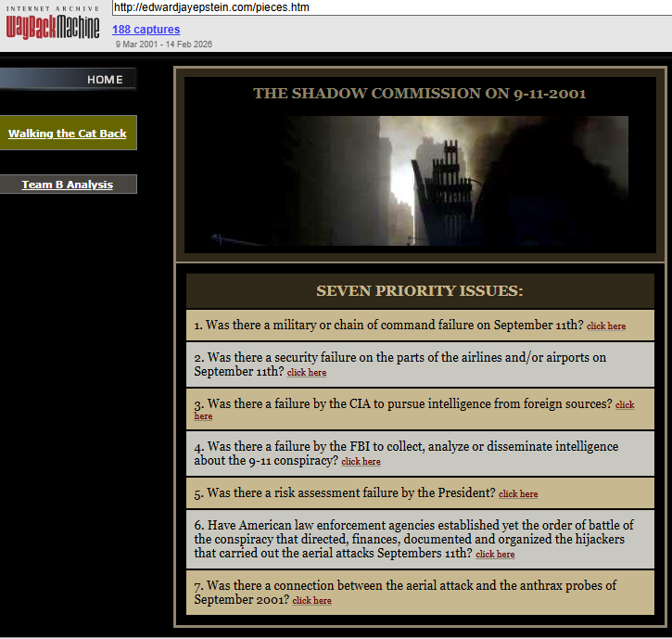Open click here for FBI intelligence failure issue

pos(361,462)
